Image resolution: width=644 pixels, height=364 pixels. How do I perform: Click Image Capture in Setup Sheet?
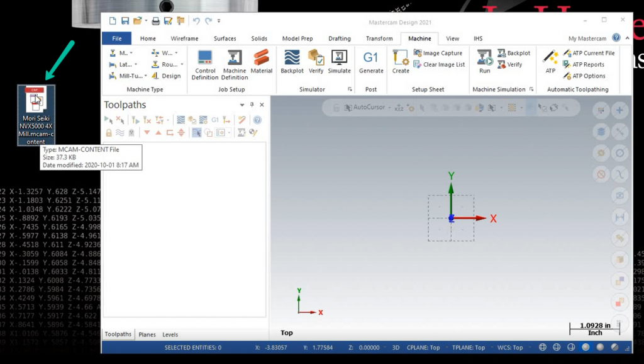click(x=438, y=53)
